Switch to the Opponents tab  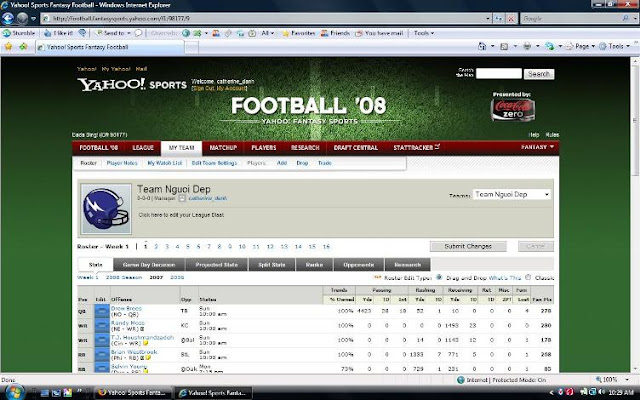coord(358,265)
